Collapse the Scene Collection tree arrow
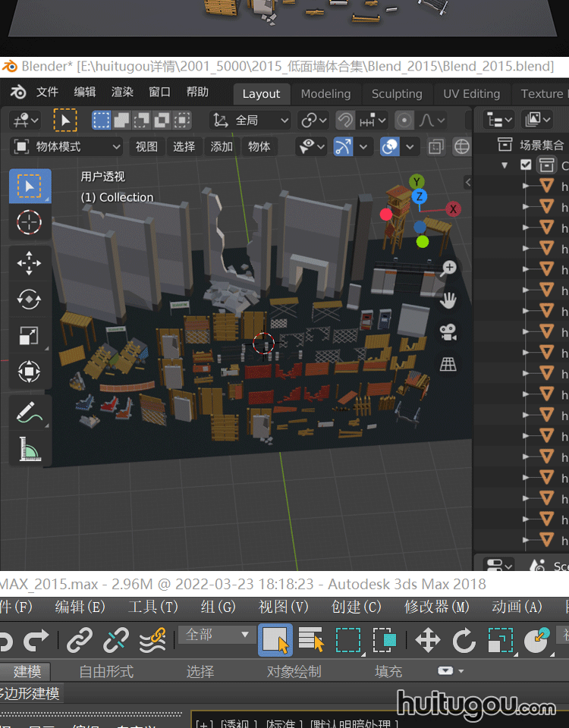Viewport: 569px width, 728px height. [505, 165]
